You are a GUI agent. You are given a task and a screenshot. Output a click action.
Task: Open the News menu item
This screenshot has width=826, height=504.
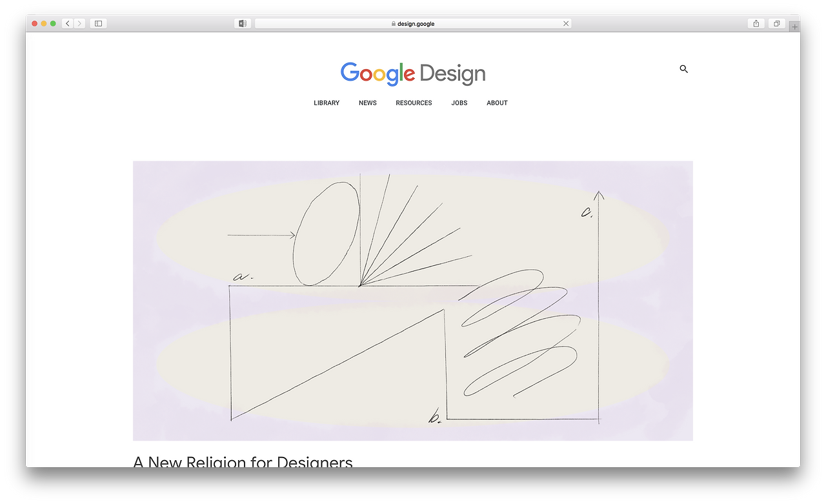click(368, 103)
